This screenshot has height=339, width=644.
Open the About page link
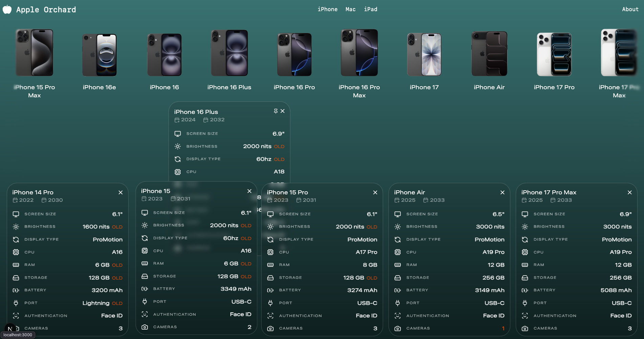pos(630,9)
